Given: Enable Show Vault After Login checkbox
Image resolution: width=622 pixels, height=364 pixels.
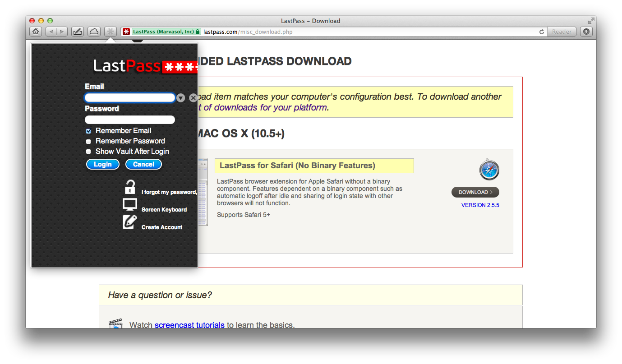Looking at the screenshot, I should [88, 152].
